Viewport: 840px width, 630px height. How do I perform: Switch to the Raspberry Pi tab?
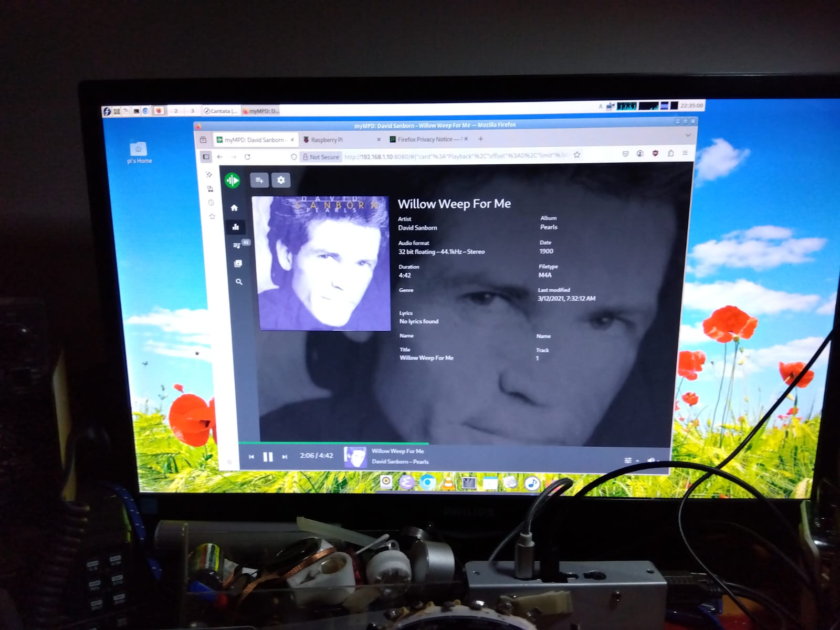(327, 140)
